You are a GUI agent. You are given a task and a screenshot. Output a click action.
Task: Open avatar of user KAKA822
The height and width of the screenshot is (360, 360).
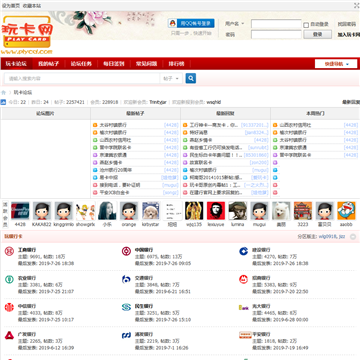(42, 211)
